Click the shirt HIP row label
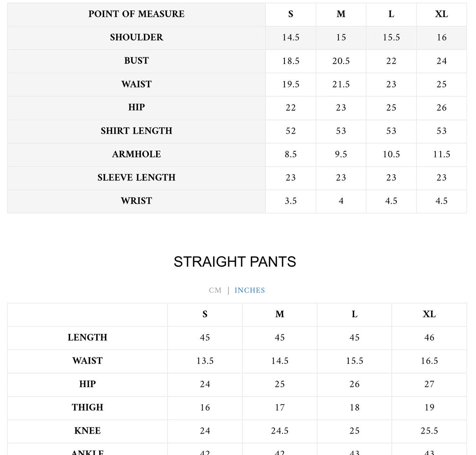 (136, 107)
